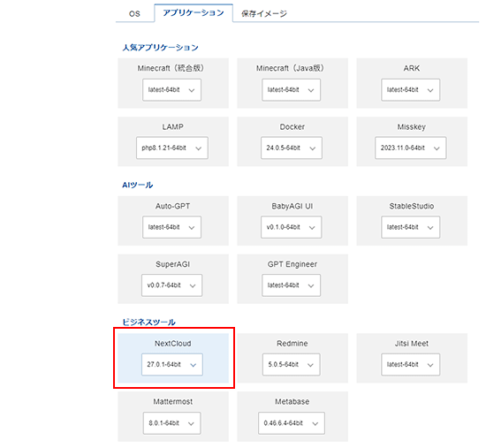The height and width of the screenshot is (448, 486).
Task: Select the Minecraft (Java版) card title
Action: pos(290,68)
